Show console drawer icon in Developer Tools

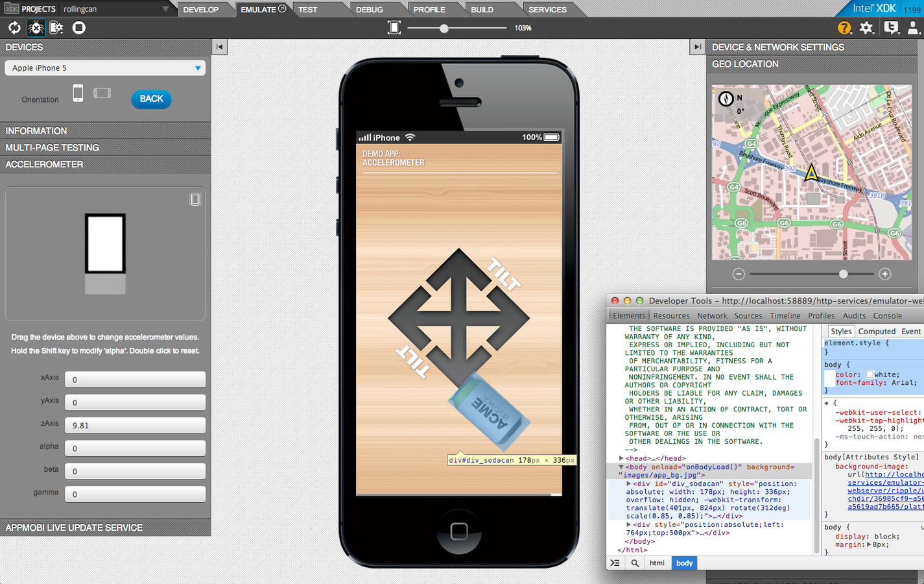[615, 563]
